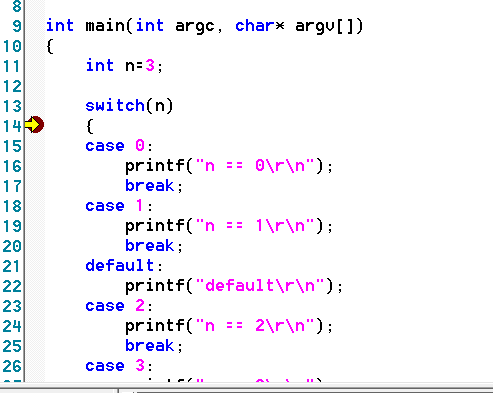Click the 'int n=3;' declaration
The image size is (493, 393).
tap(124, 66)
